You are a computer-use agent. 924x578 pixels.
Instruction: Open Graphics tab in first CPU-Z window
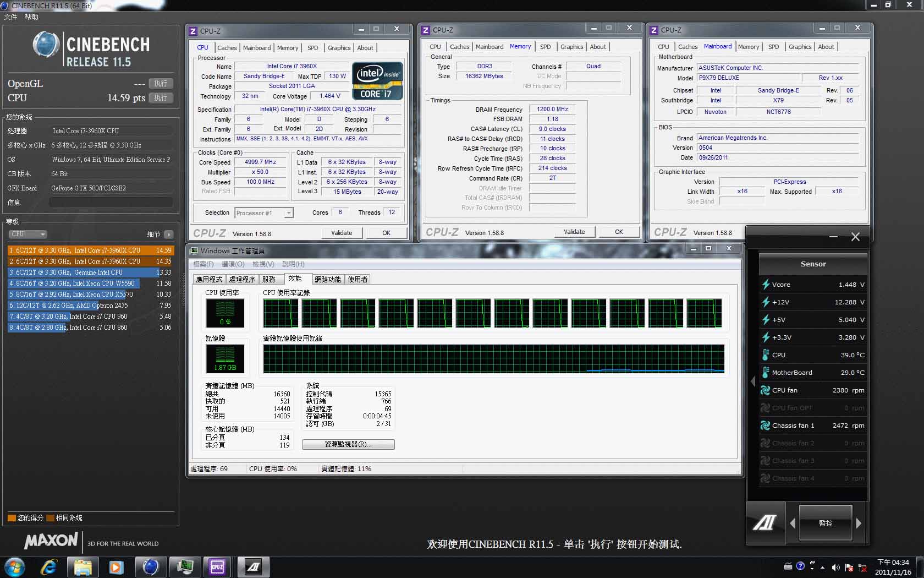pos(339,48)
